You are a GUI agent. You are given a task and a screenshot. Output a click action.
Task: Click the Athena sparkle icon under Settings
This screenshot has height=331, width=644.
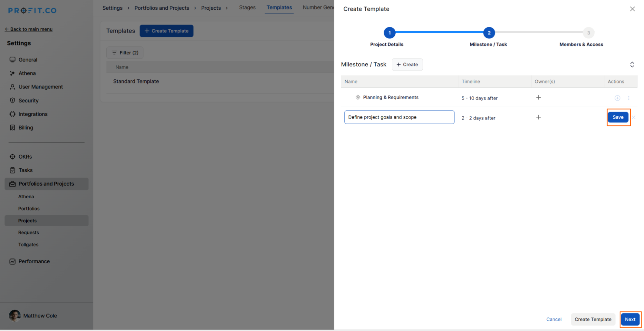[x=13, y=73]
